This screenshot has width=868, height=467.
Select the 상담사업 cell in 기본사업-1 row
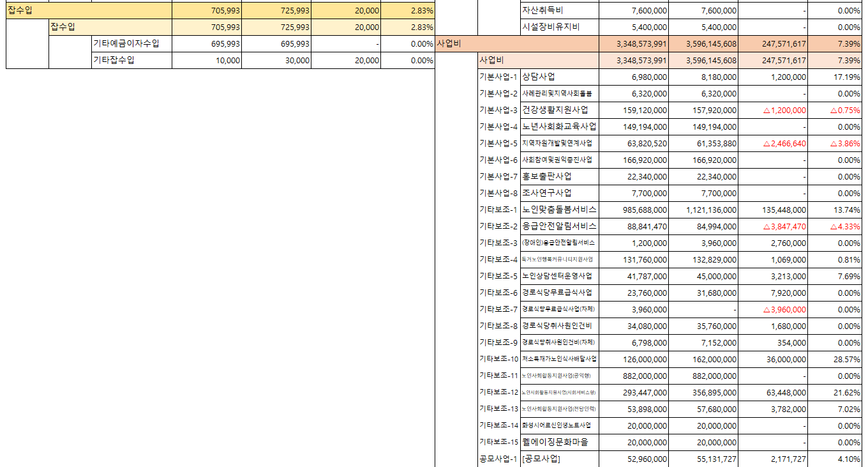click(x=560, y=77)
